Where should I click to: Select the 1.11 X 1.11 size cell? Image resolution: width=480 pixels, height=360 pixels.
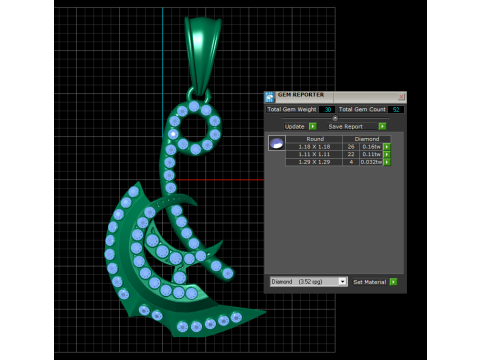pos(314,154)
